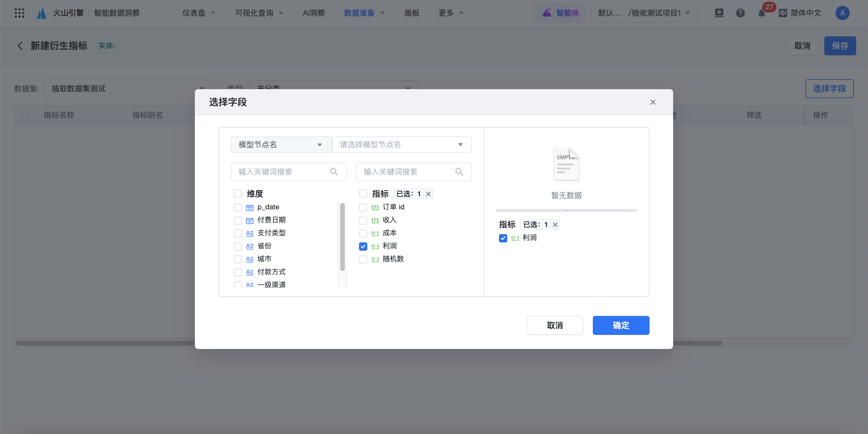This screenshot has height=434, width=868.
Task: Click 取消 in the dialog footer
Action: click(555, 325)
